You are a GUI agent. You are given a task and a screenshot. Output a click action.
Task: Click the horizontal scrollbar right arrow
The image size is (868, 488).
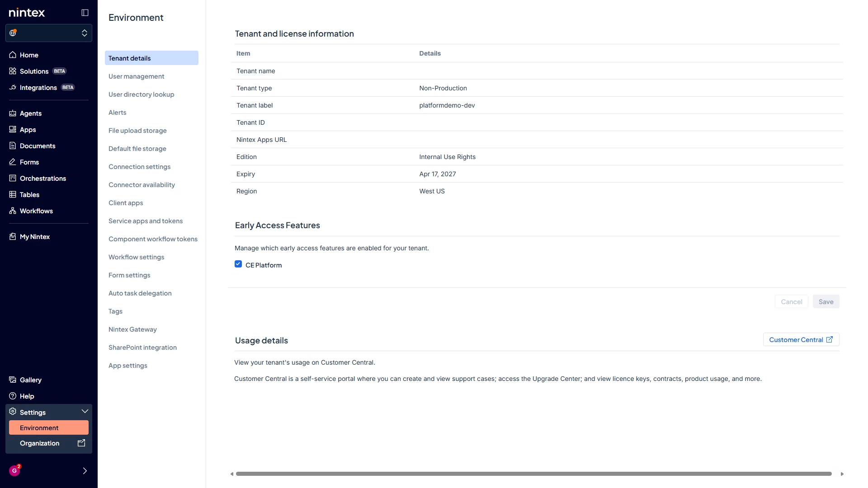coord(842,474)
